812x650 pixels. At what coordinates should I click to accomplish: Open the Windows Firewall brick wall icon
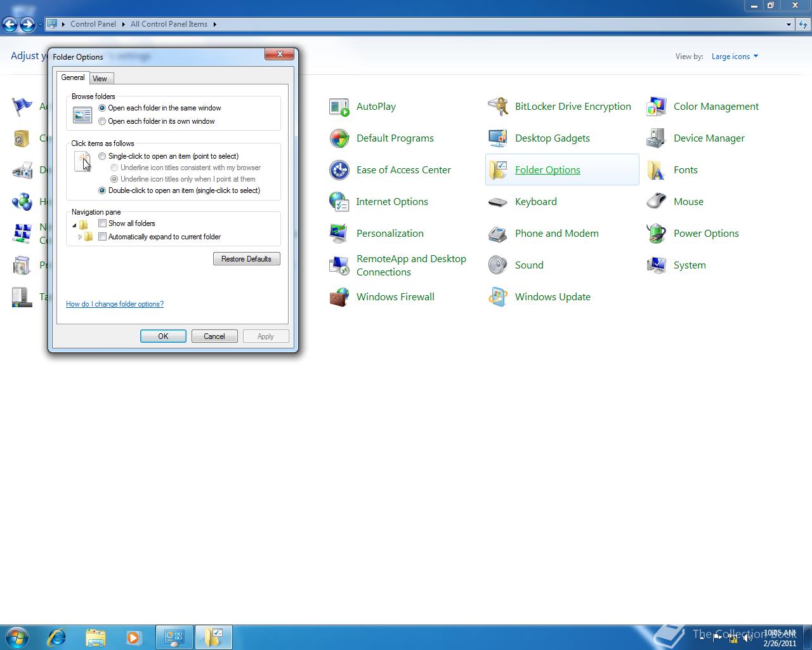click(x=339, y=297)
